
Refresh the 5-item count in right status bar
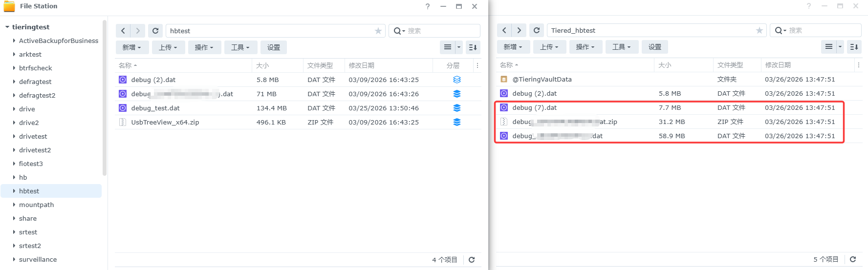pos(853,259)
